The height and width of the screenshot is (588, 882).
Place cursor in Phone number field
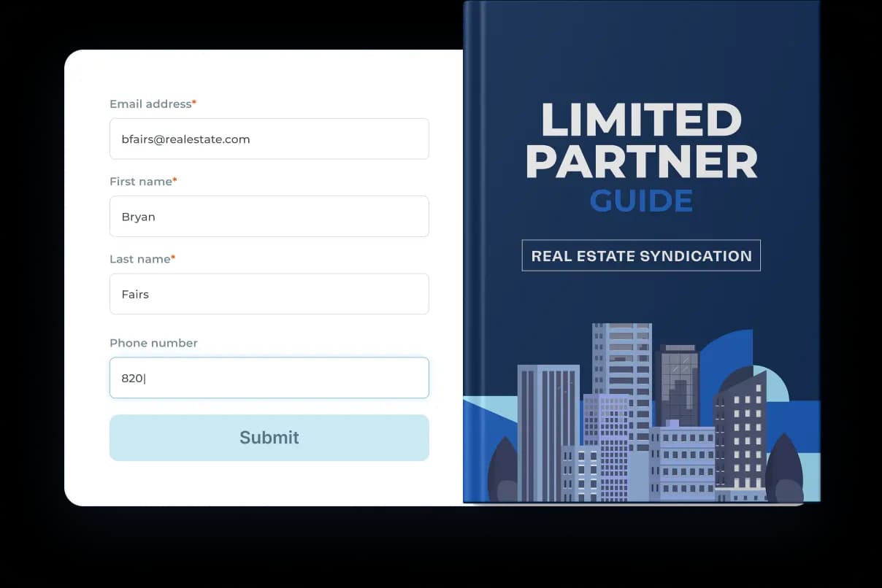click(269, 378)
